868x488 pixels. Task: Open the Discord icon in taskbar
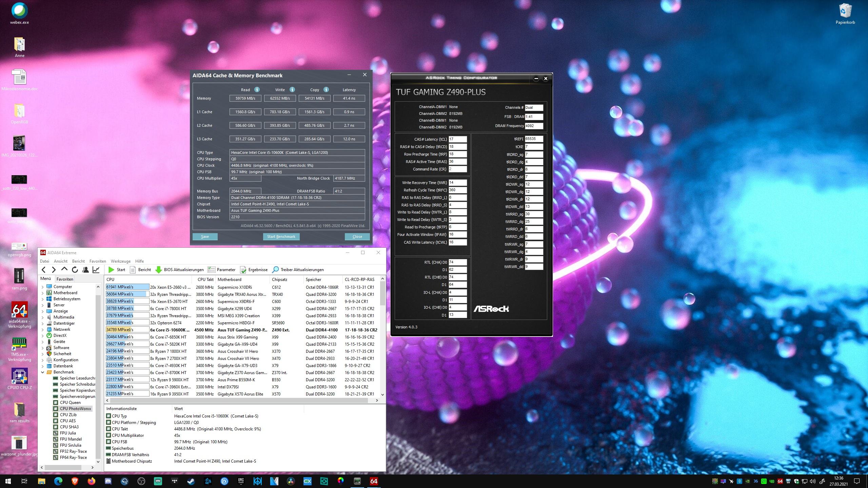pos(108,481)
